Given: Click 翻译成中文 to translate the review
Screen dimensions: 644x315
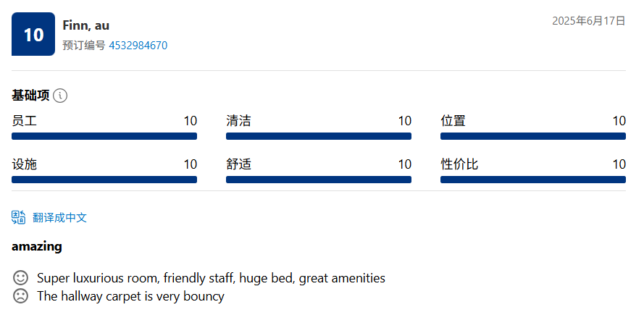Looking at the screenshot, I should tap(60, 218).
